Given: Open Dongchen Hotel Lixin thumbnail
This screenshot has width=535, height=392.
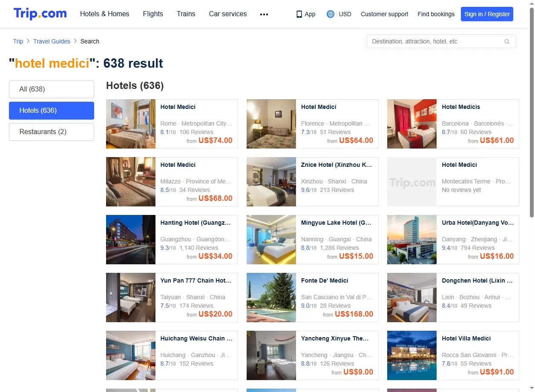Looking at the screenshot, I should [x=412, y=298].
